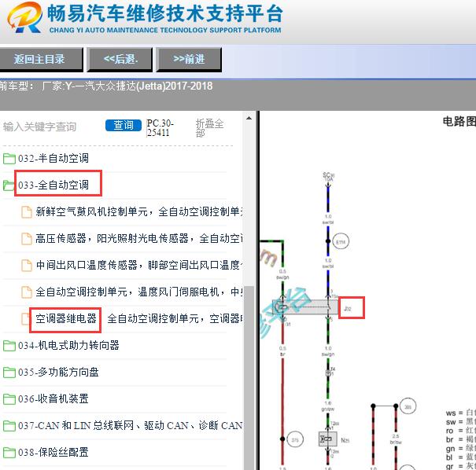Click SC fuse symbol atop diagram
Image resolution: width=476 pixels, height=470 pixels.
point(328,178)
